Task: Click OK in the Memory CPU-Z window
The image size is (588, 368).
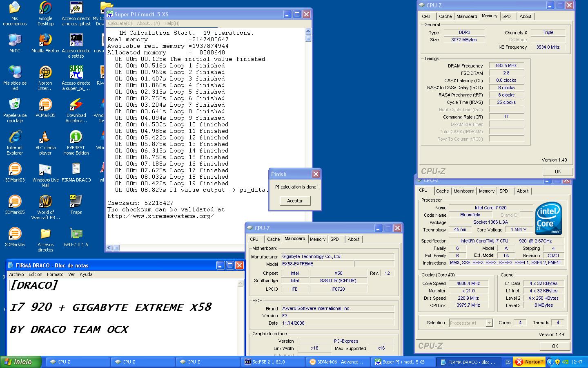Action: 558,172
